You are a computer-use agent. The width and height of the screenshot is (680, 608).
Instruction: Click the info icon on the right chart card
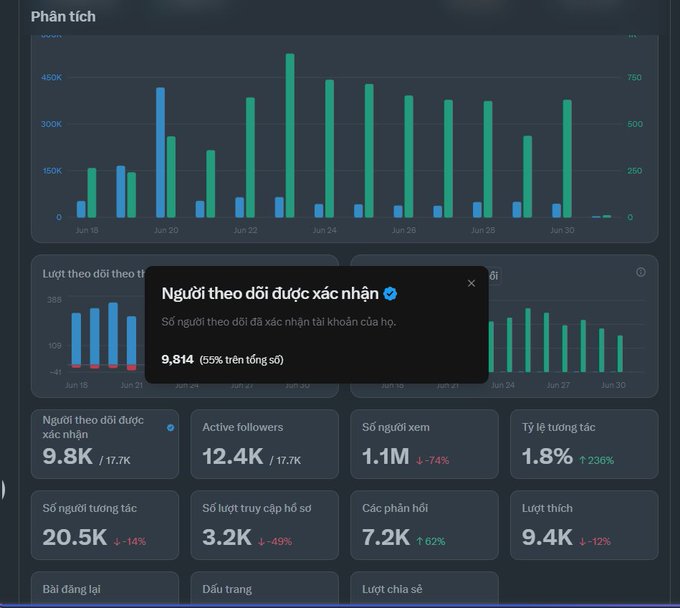coord(641,272)
